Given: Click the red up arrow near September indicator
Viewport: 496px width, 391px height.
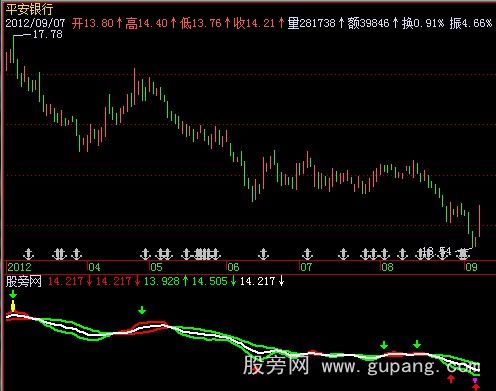Looking at the screenshot, I should [451, 379].
